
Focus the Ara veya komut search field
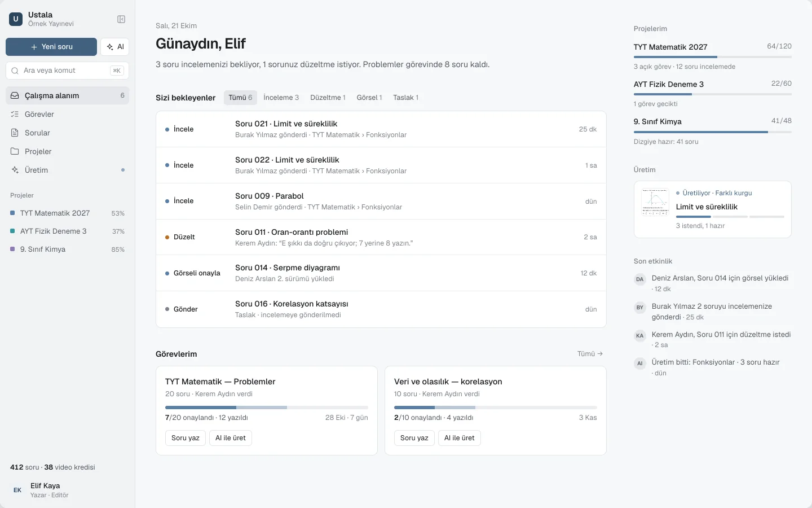pos(67,71)
